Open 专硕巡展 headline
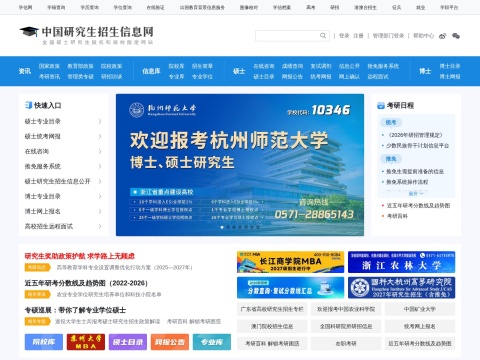This screenshot has height=360, width=480. coord(75,310)
